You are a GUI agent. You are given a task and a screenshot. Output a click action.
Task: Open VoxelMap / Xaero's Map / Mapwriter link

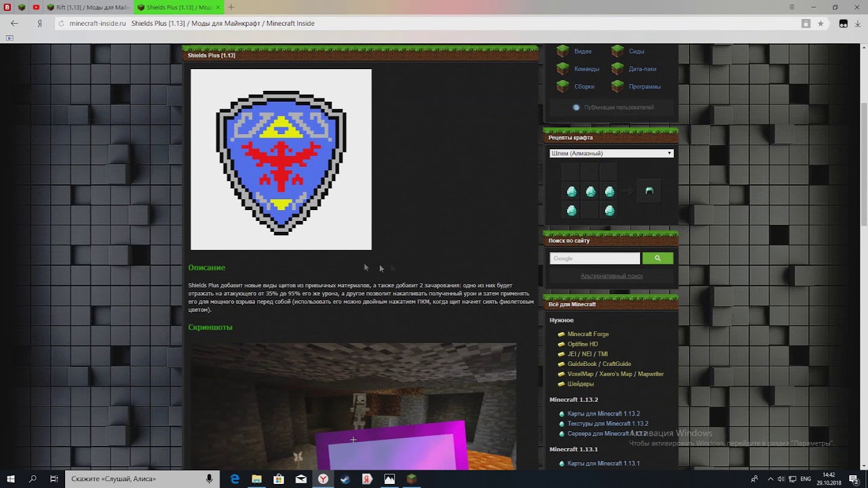pos(616,374)
